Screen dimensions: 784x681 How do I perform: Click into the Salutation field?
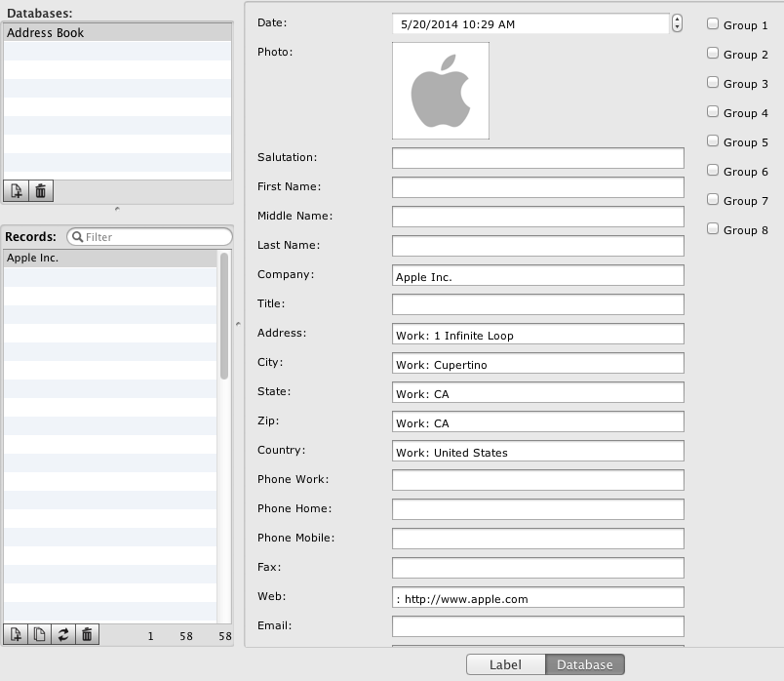pyautogui.click(x=538, y=158)
